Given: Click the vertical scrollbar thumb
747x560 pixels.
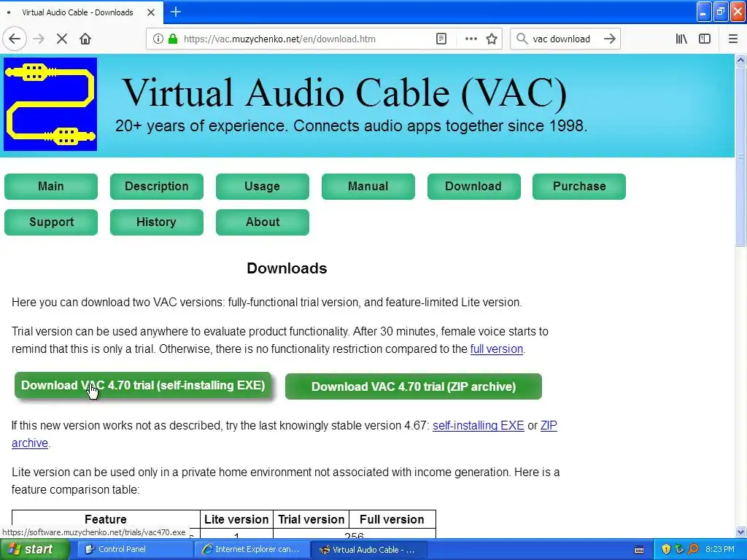Looking at the screenshot, I should point(740,156).
